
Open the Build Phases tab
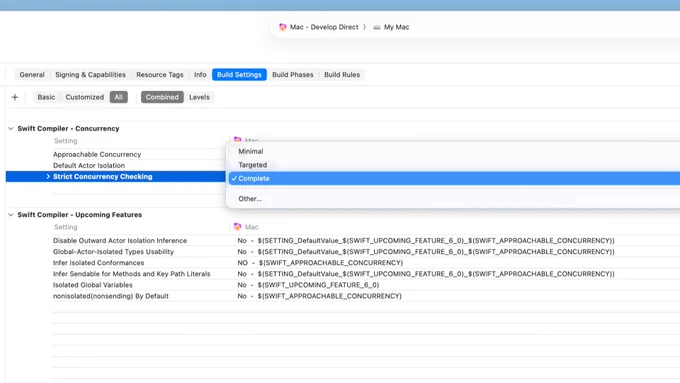click(x=292, y=75)
